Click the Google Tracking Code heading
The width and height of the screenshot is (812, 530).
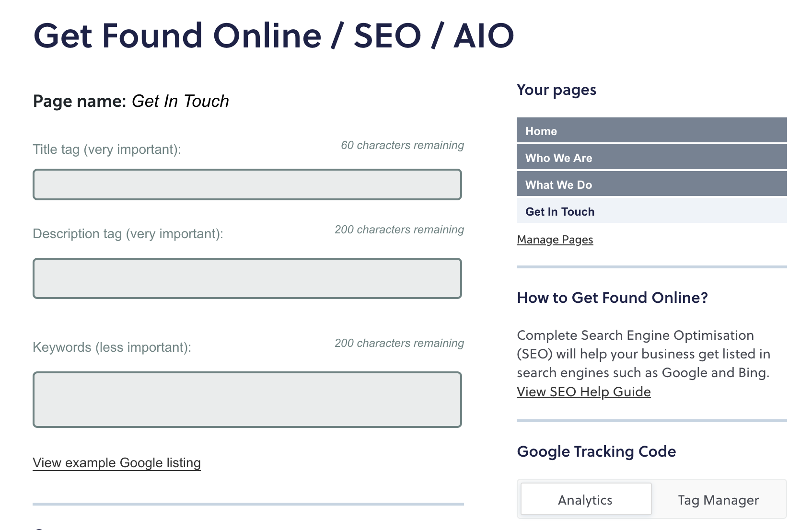pos(596,451)
